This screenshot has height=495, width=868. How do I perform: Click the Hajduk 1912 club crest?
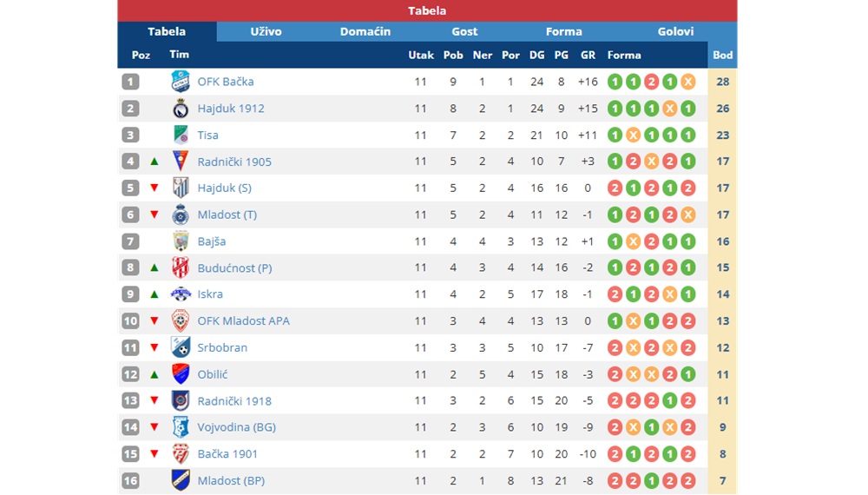pos(181,108)
